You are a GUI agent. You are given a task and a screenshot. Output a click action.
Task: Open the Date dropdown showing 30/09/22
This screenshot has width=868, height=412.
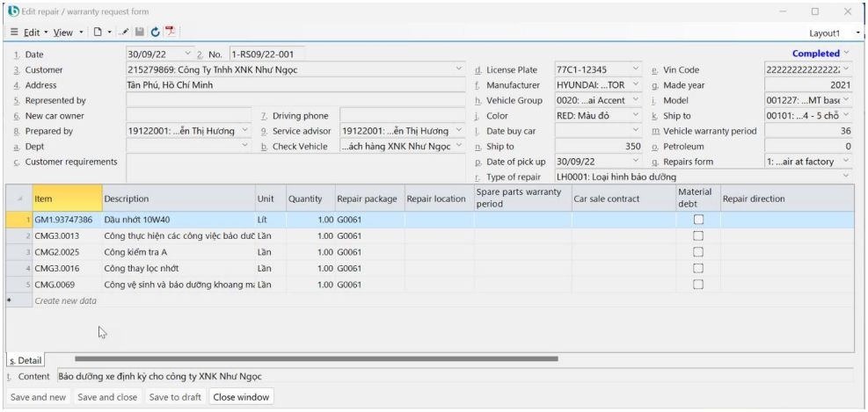click(x=187, y=54)
